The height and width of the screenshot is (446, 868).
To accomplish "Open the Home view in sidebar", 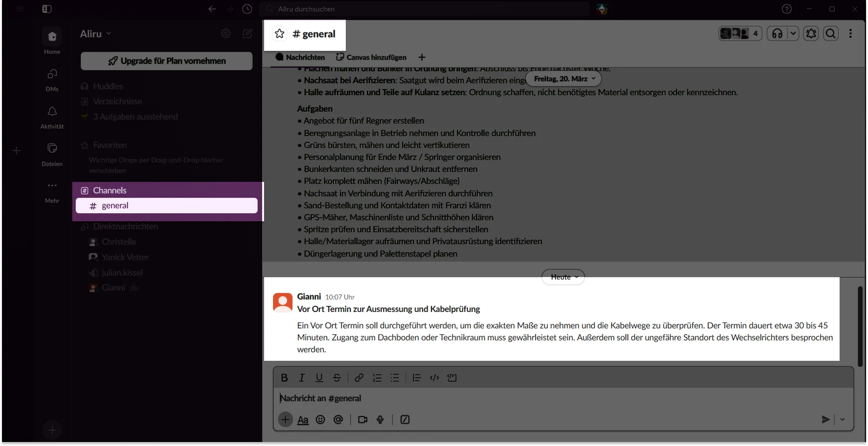I will point(52,41).
